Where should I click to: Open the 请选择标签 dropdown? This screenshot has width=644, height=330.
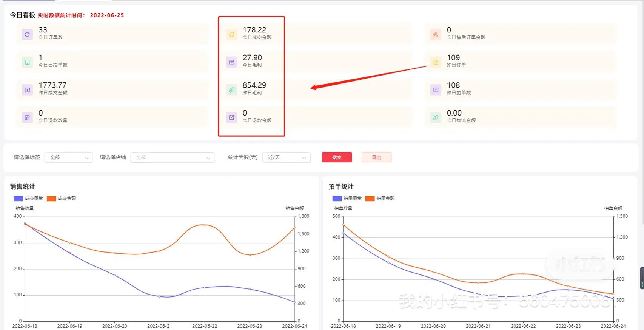[x=69, y=157]
